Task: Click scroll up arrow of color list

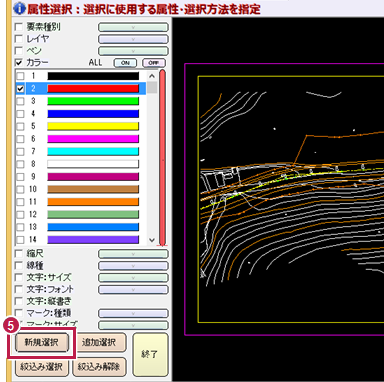Action: pos(152,76)
